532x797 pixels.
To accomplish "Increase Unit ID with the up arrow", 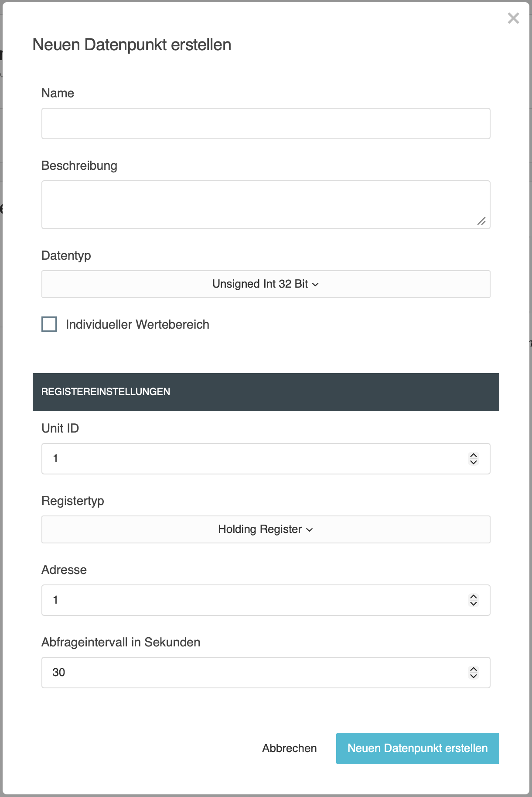I will [x=474, y=455].
